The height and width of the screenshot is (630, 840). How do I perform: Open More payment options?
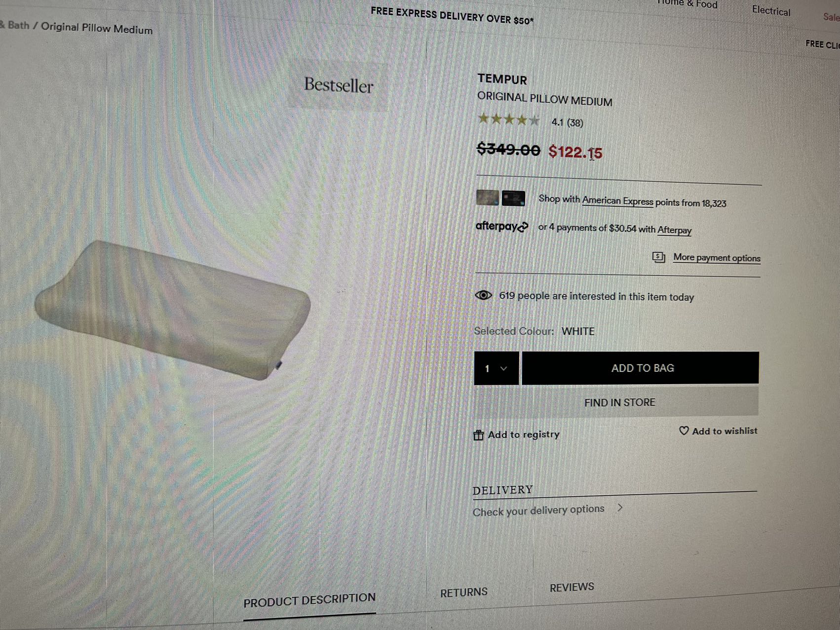tap(717, 258)
